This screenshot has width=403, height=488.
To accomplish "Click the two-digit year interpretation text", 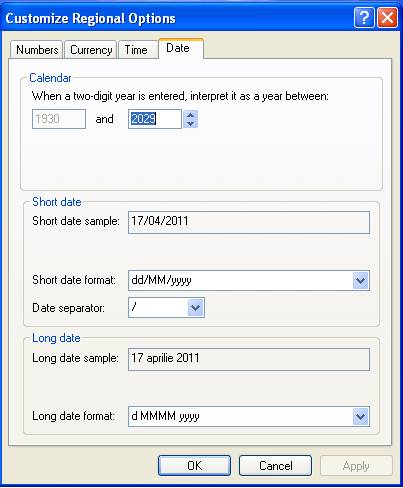I will (180, 97).
